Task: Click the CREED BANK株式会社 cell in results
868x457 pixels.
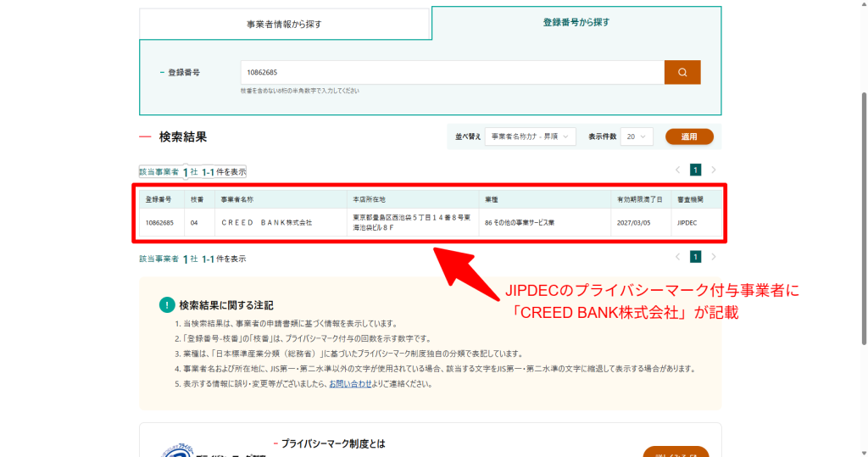Action: pyautogui.click(x=266, y=222)
